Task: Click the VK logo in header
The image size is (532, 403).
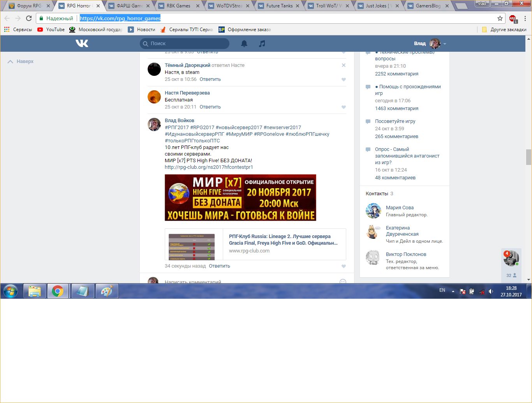Action: point(82,44)
